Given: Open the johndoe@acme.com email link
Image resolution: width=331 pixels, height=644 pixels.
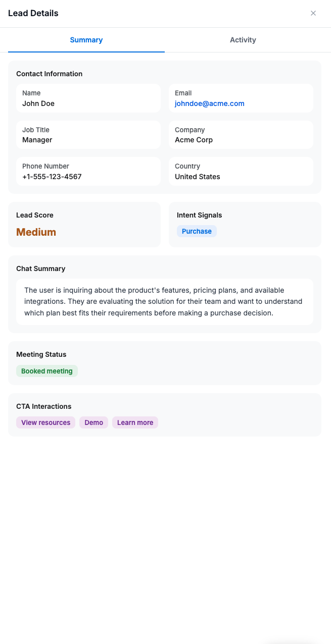Looking at the screenshot, I should [x=210, y=103].
